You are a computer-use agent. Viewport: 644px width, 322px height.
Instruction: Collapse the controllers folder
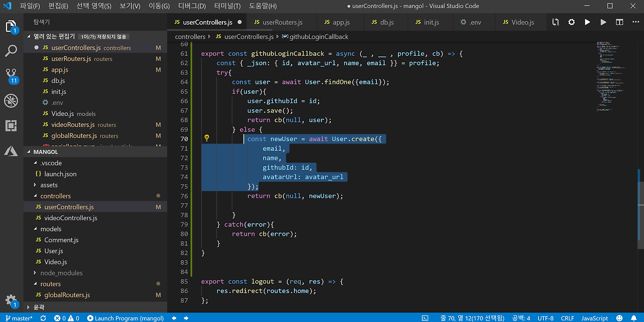tap(96, 196)
